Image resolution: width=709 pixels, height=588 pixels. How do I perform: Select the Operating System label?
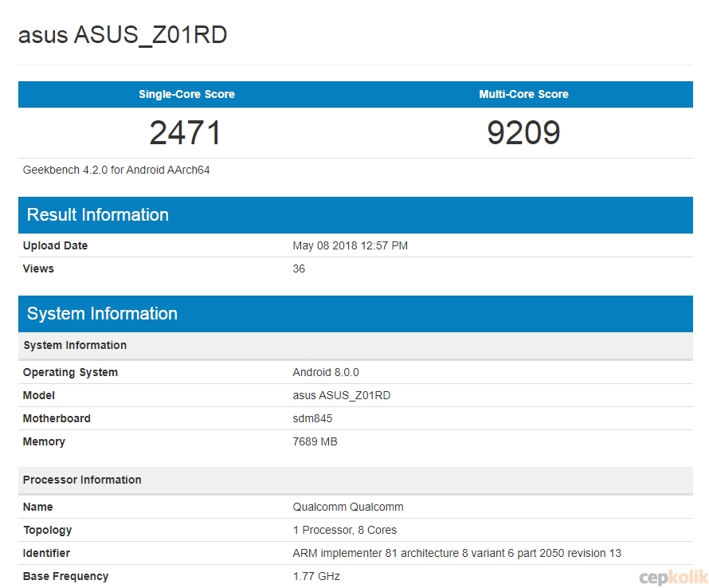(x=70, y=372)
